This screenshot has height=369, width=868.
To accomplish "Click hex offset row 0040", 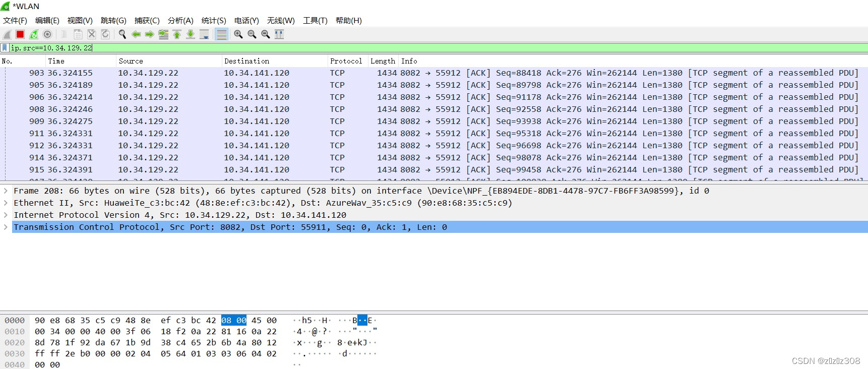I will point(15,365).
